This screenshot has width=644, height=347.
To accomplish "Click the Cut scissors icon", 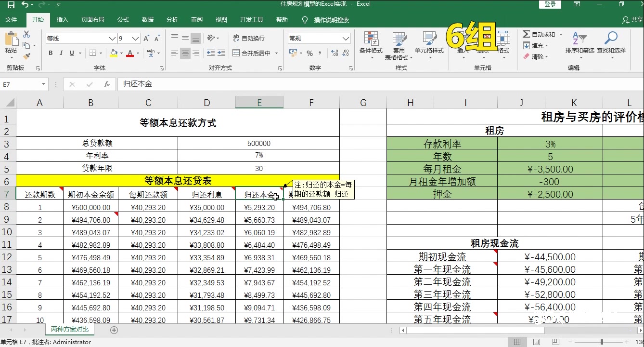I will click(x=26, y=34).
